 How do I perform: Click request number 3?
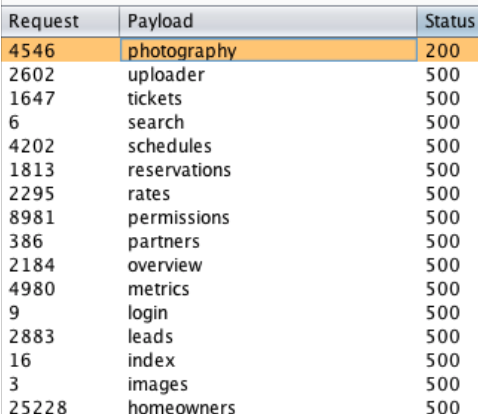[x=14, y=385]
